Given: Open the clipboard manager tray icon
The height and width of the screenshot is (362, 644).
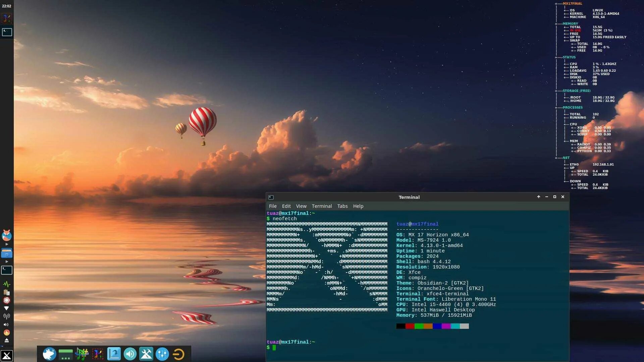Looking at the screenshot, I should coord(6,292).
